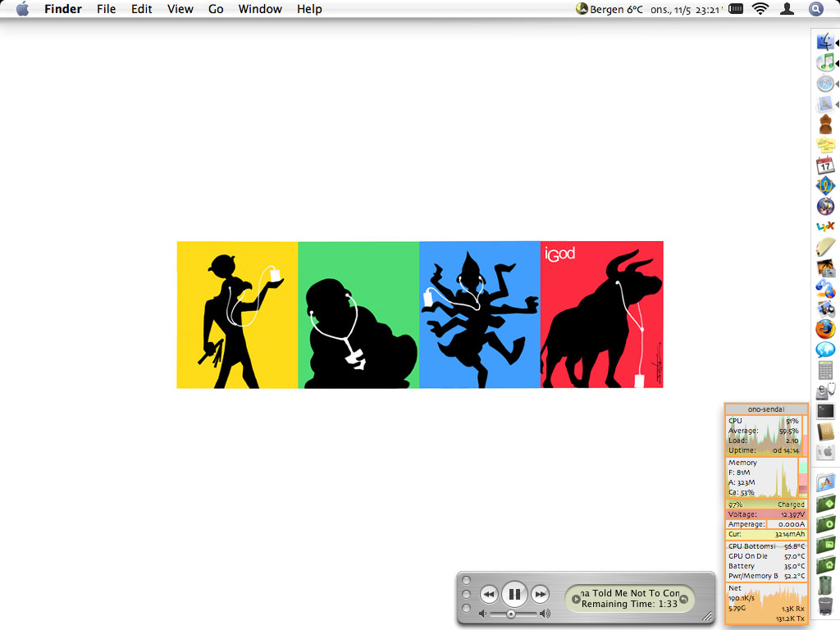Open the Go menu
The width and height of the screenshot is (840, 630).
(216, 9)
